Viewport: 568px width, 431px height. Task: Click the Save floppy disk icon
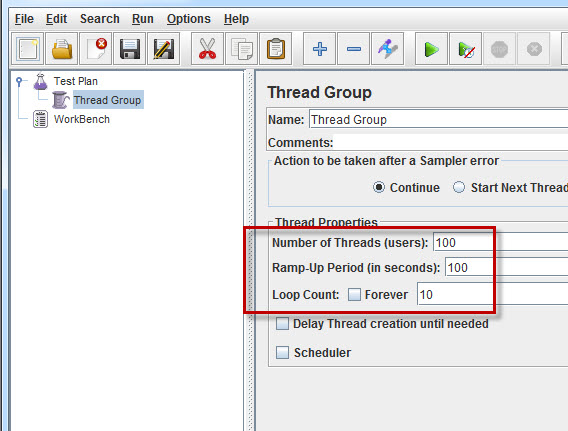coord(130,49)
